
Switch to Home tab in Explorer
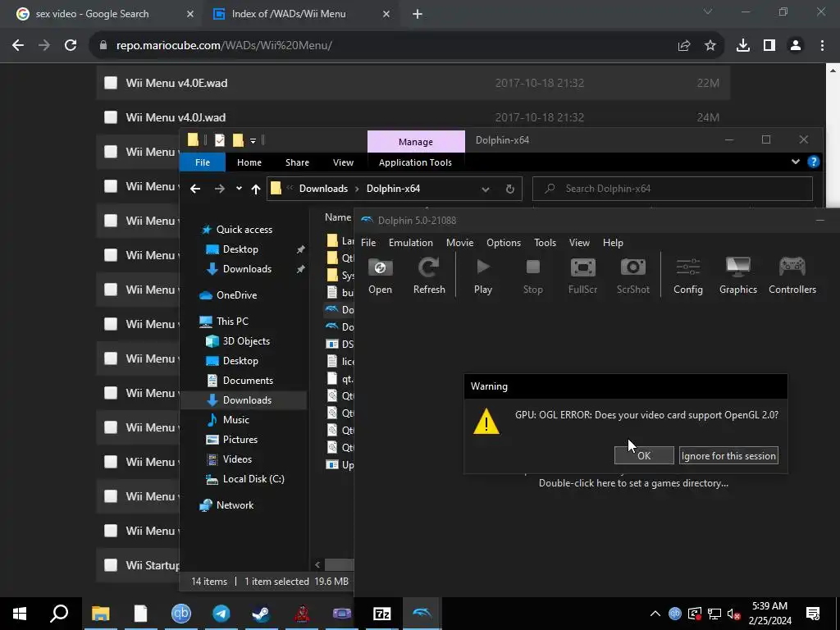pyautogui.click(x=249, y=162)
